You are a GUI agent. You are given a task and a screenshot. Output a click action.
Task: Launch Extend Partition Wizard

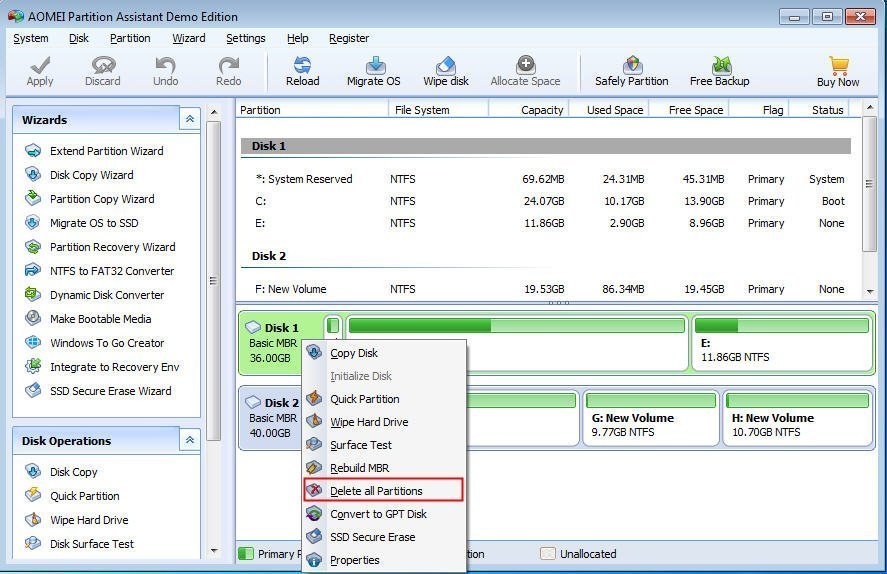[94, 151]
